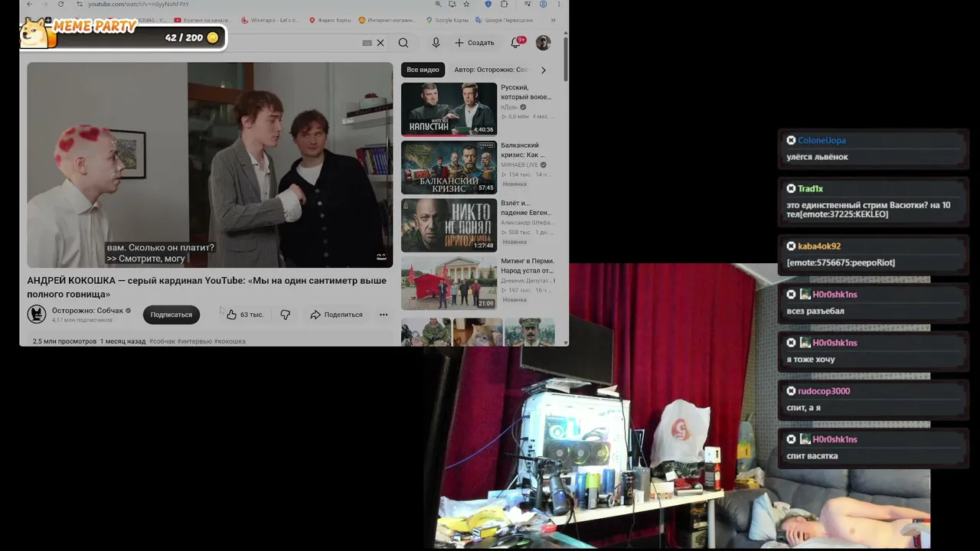Open the Балканский кризис video title
Screen dimensions: 980x551
pos(523,150)
